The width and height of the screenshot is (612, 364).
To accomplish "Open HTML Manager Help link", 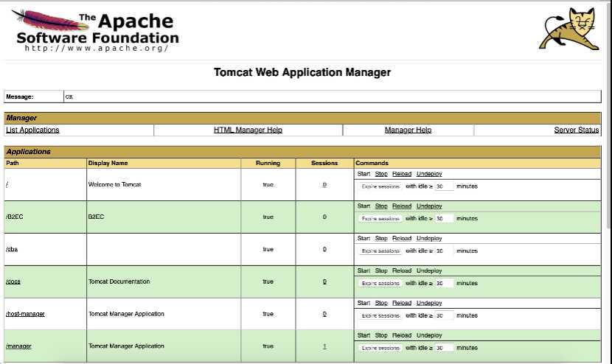I will (x=248, y=130).
